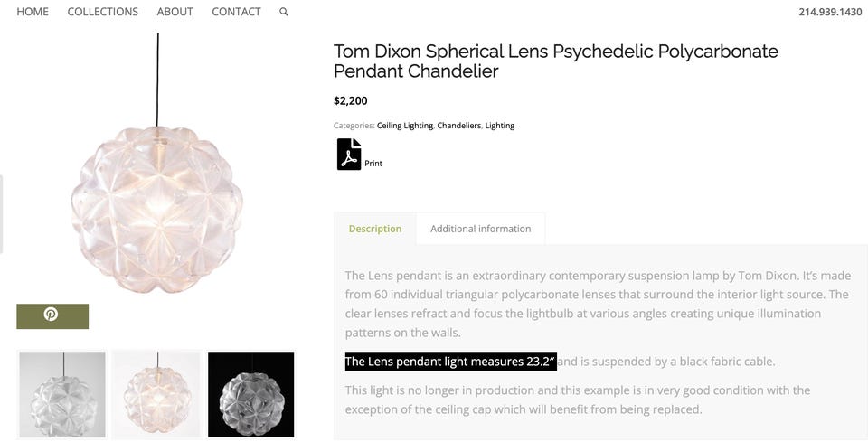
Task: Click the highlighted measurement text
Action: pos(450,362)
